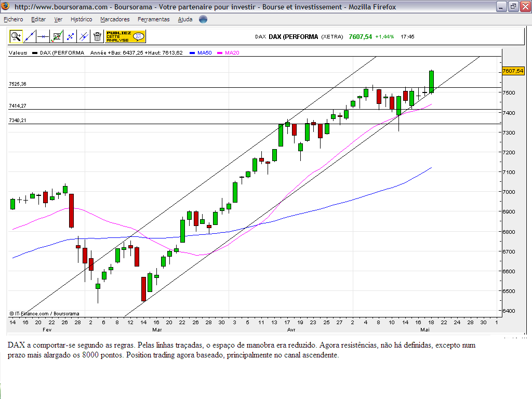
Task: Click the 7414,27 horizontal level label
Action: coord(18,106)
